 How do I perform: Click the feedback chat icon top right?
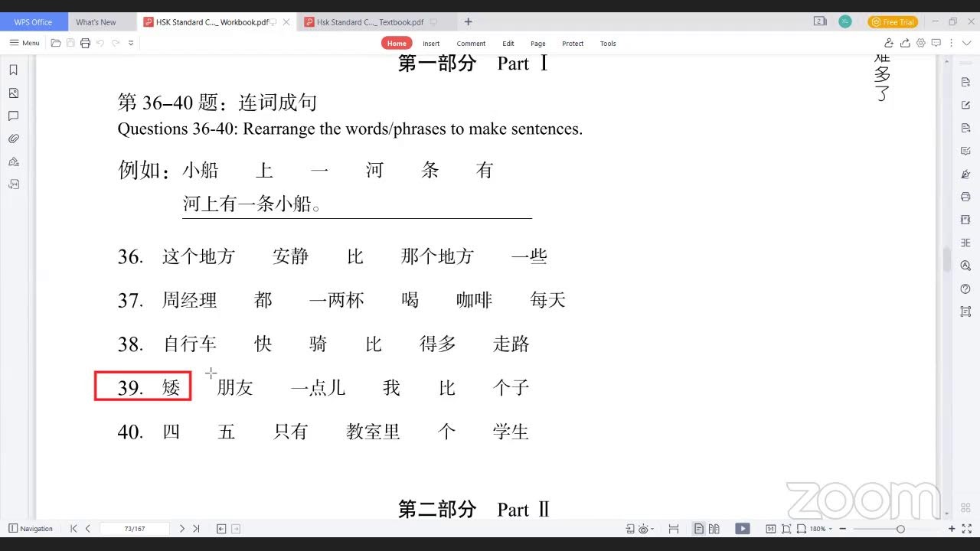936,43
